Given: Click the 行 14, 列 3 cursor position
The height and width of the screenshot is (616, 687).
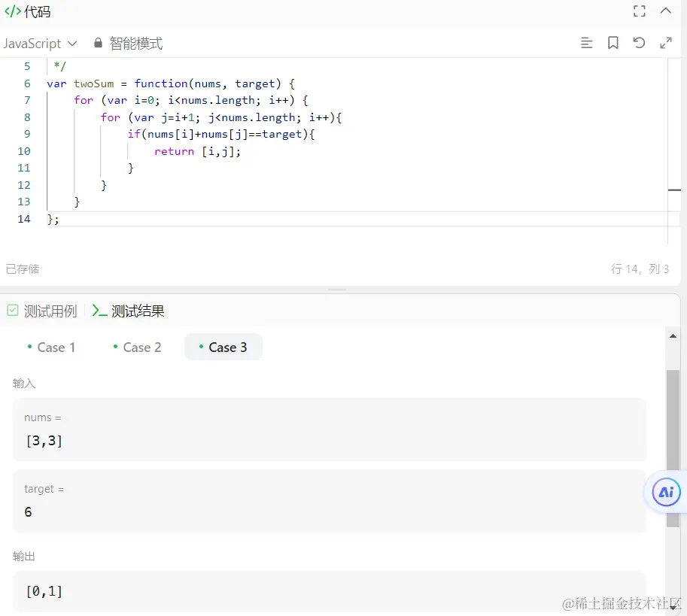Looking at the screenshot, I should (x=640, y=269).
